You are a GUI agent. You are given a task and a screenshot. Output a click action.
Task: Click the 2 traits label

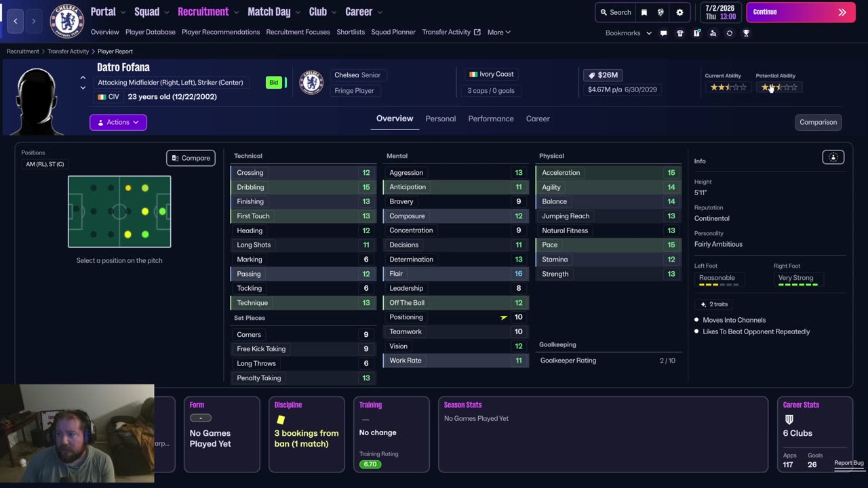(x=713, y=304)
